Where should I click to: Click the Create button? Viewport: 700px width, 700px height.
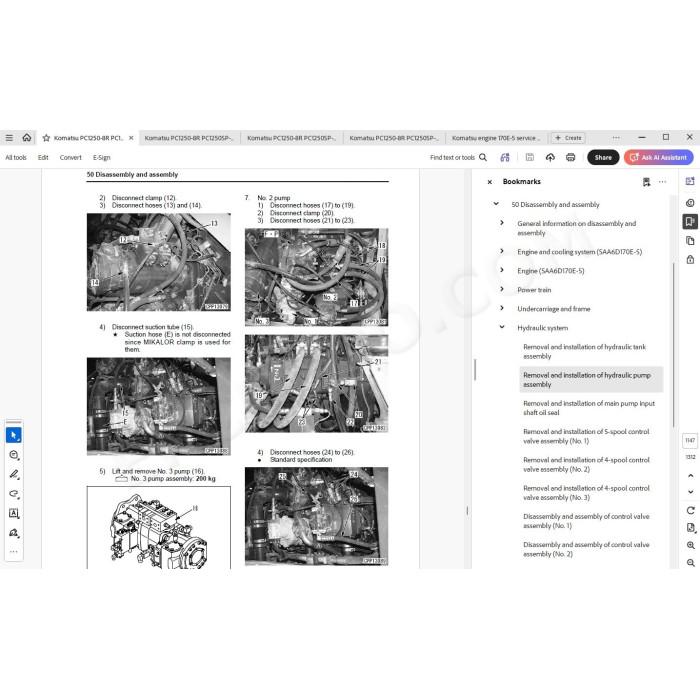568,138
